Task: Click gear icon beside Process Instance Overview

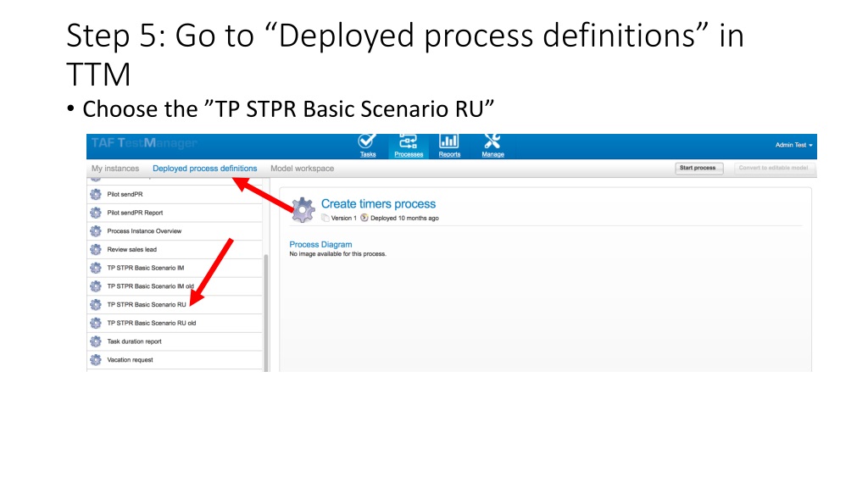Action: tap(96, 231)
